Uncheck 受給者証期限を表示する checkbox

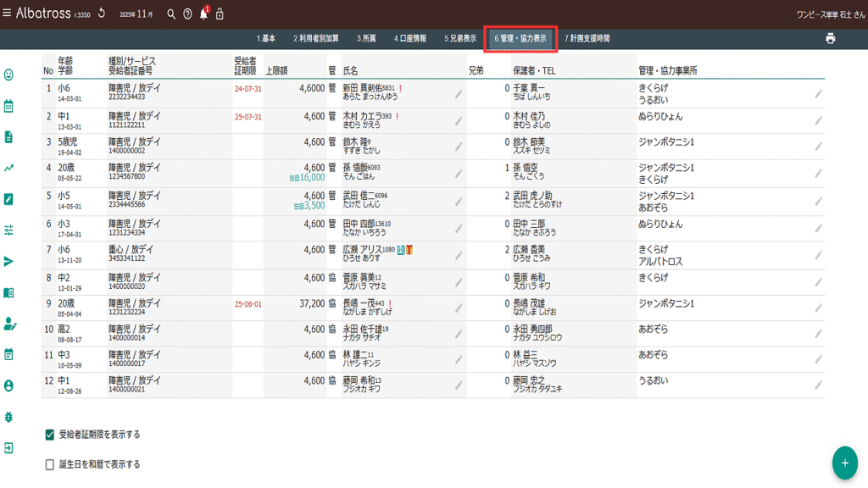click(49, 435)
